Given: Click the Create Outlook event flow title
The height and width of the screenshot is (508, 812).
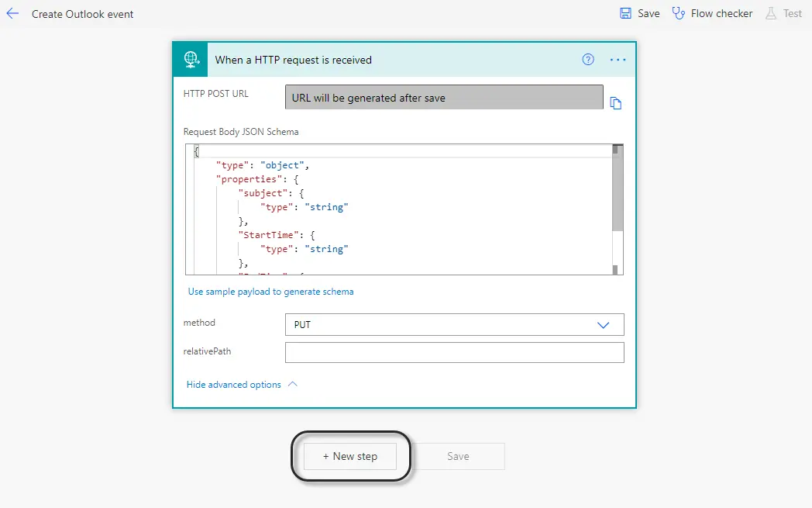Looking at the screenshot, I should [x=82, y=14].
